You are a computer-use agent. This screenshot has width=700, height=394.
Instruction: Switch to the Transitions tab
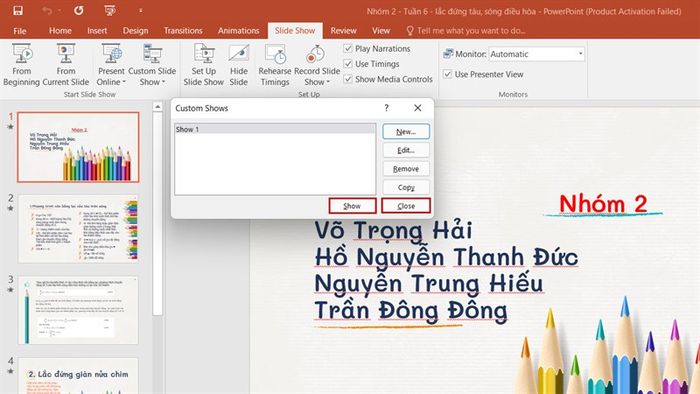coord(183,31)
